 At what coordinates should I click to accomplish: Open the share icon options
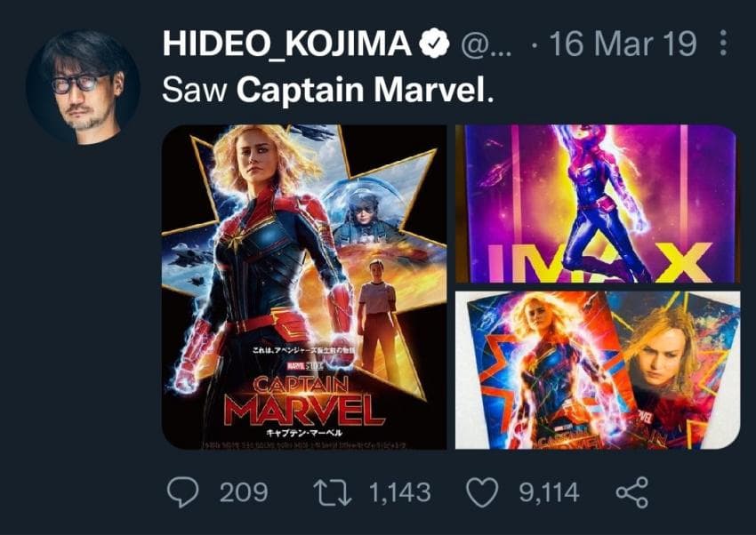631,491
